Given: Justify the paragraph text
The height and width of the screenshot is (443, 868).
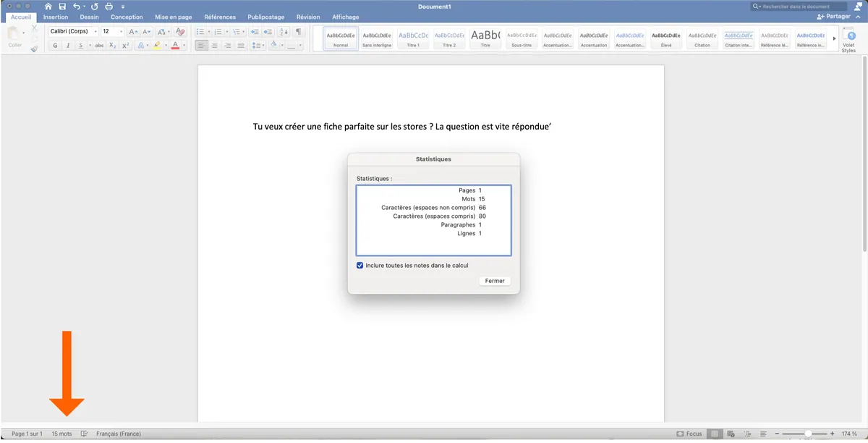Looking at the screenshot, I should click(x=241, y=46).
